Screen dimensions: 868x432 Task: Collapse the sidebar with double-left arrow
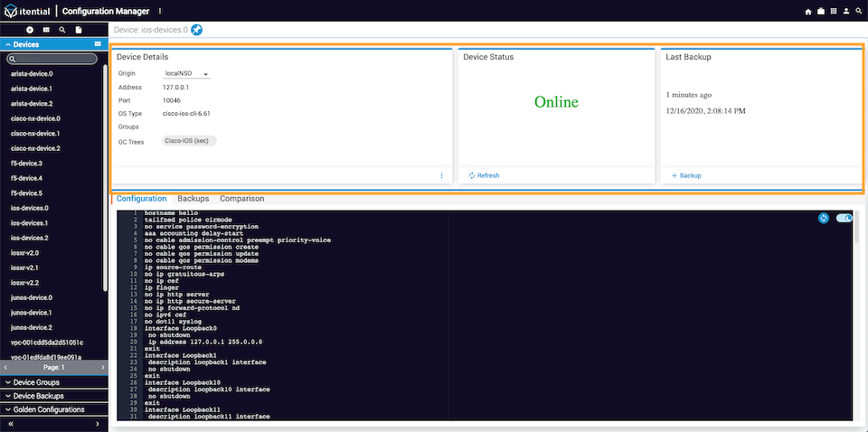tap(10, 424)
